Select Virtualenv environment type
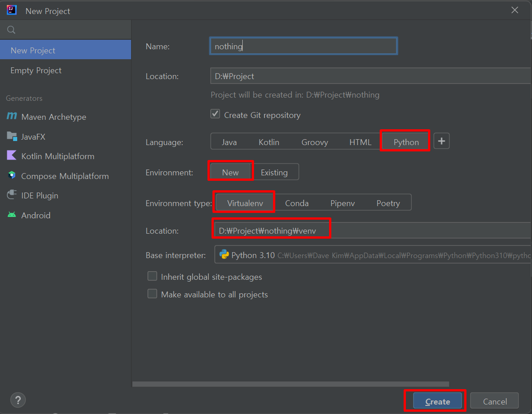Viewport: 532px width, 414px height. (245, 203)
